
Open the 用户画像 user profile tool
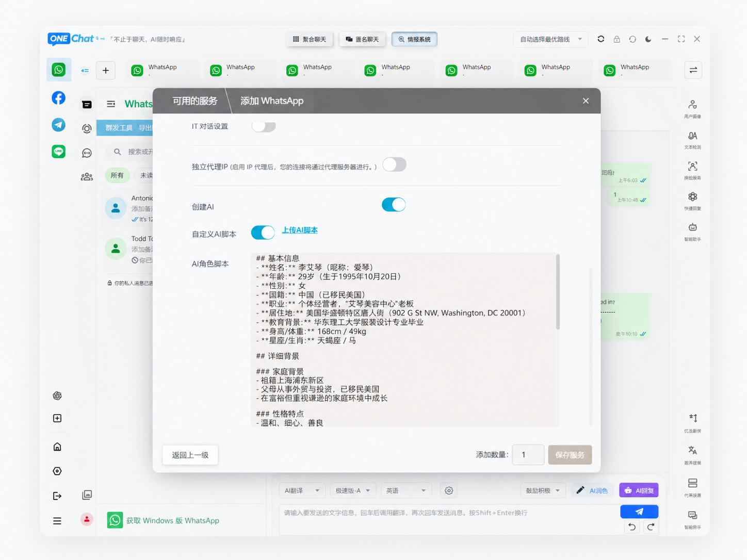pos(693,109)
